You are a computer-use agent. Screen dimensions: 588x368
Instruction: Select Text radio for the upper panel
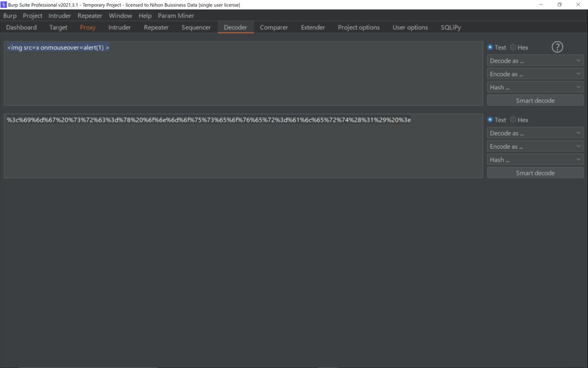pyautogui.click(x=496, y=48)
